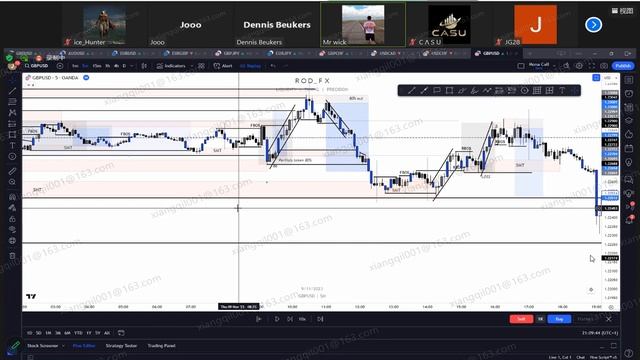640x360 pixels.
Task: Jump replay to real-time icon
Action: tap(320, 319)
